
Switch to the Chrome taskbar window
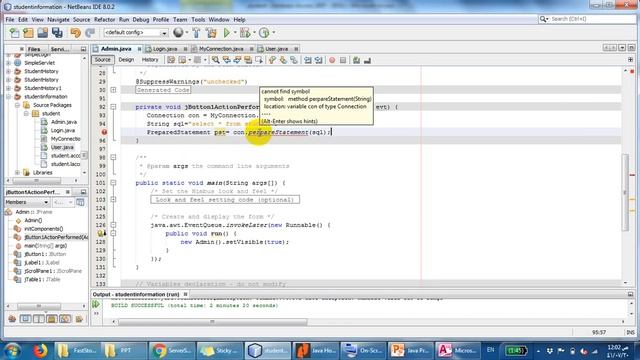[x=172, y=351]
